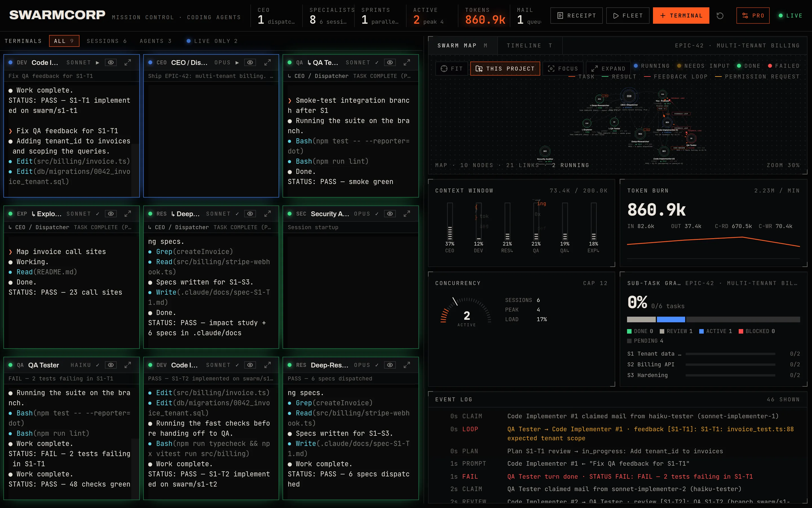Click the expand arrows on the Deep-Researcher Opus terminal
Image resolution: width=812 pixels, height=508 pixels.
click(407, 365)
